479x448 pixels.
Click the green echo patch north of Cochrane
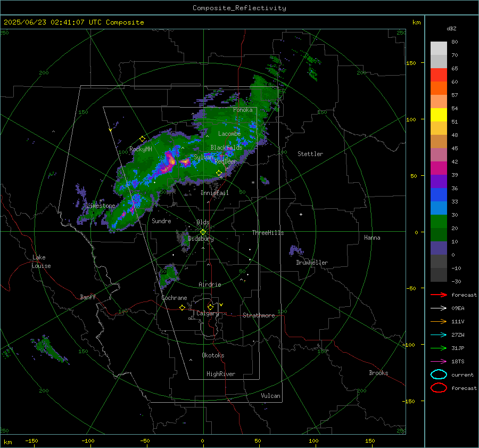[x=168, y=275]
